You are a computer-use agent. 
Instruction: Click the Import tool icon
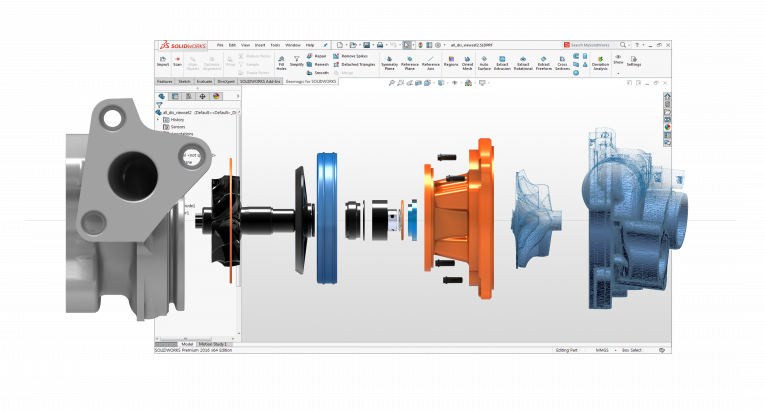162,60
